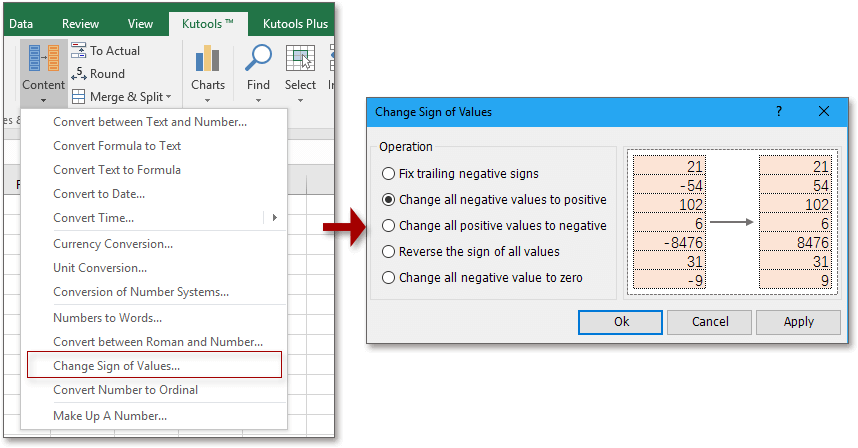Choose Convert to Date menu item

tap(154, 194)
